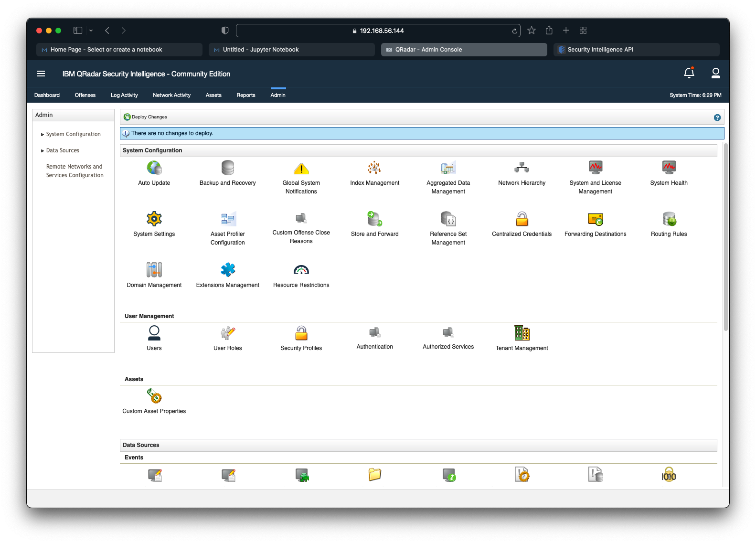
Task: Click the admin panel vertical scrollbar
Action: [x=726, y=237]
